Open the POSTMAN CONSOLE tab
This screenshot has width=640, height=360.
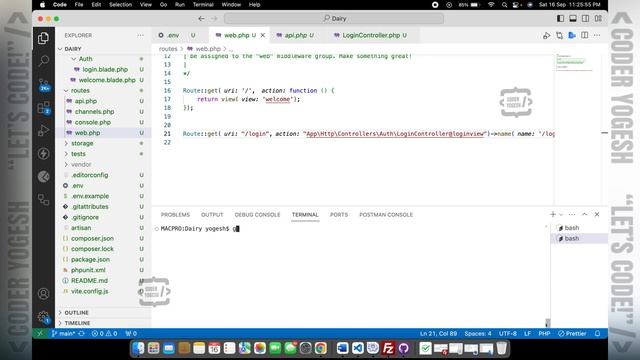click(386, 215)
